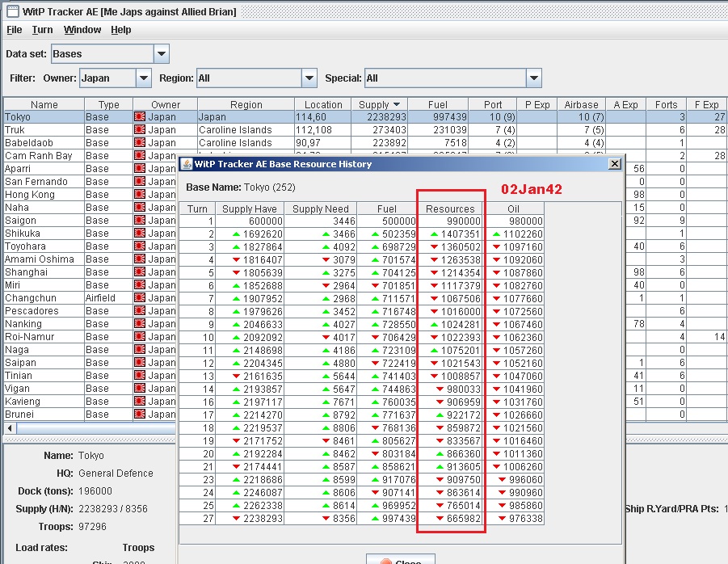
Task: Click the Turn column header in history
Action: (x=197, y=209)
